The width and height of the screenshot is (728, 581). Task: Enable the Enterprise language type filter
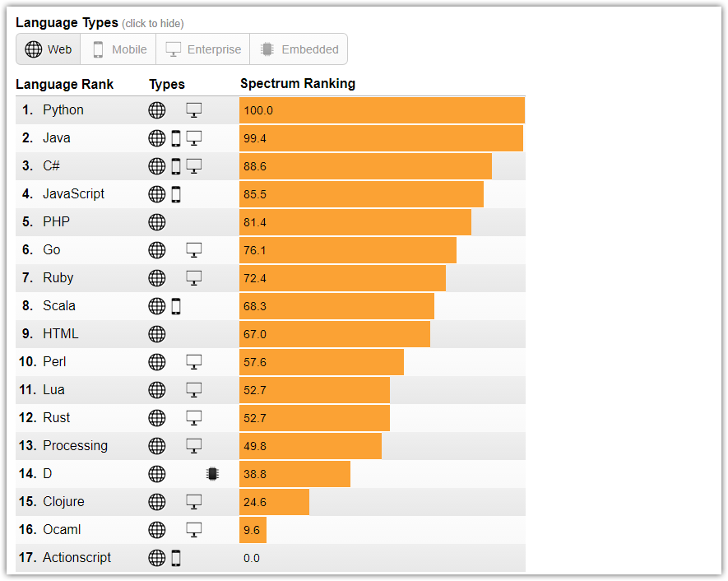(x=204, y=49)
